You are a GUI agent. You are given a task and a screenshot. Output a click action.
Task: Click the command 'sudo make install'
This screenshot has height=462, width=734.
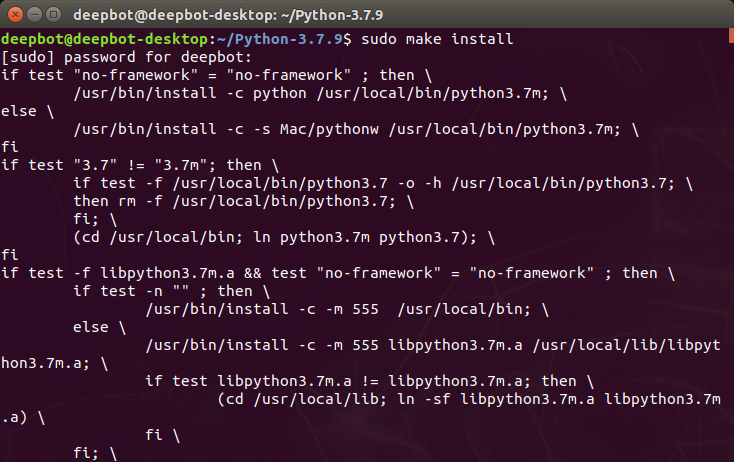pyautogui.click(x=437, y=39)
